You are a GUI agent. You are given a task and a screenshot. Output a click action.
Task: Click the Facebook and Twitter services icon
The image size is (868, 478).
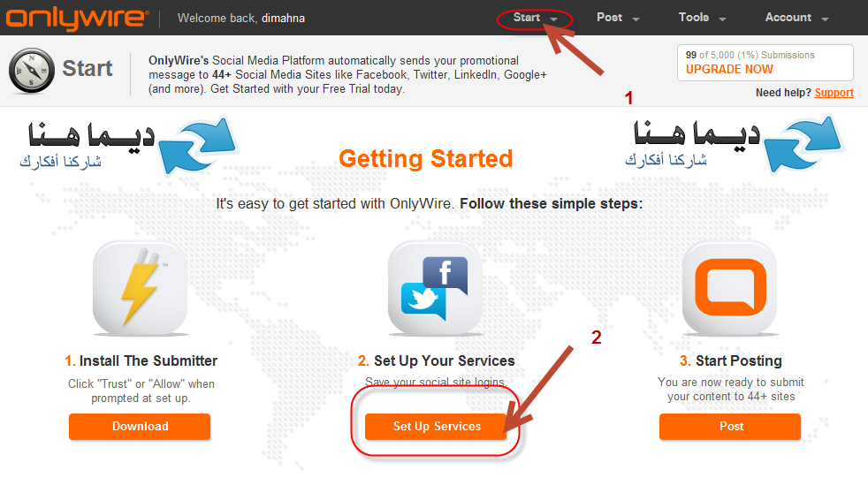click(435, 288)
